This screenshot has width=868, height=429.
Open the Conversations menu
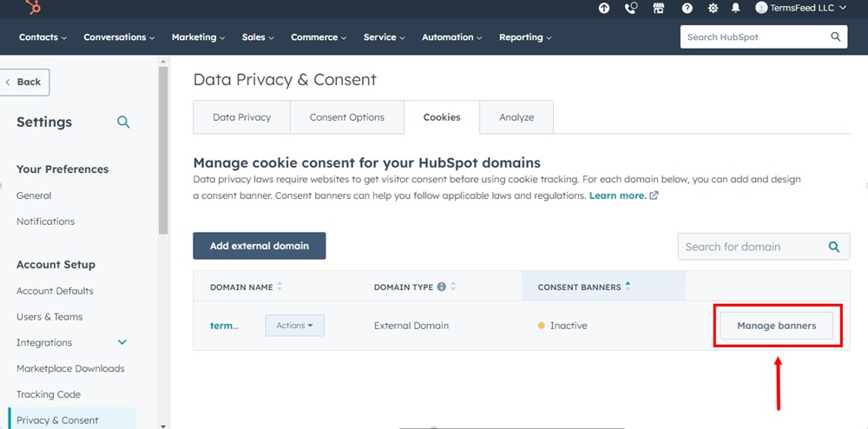point(119,37)
